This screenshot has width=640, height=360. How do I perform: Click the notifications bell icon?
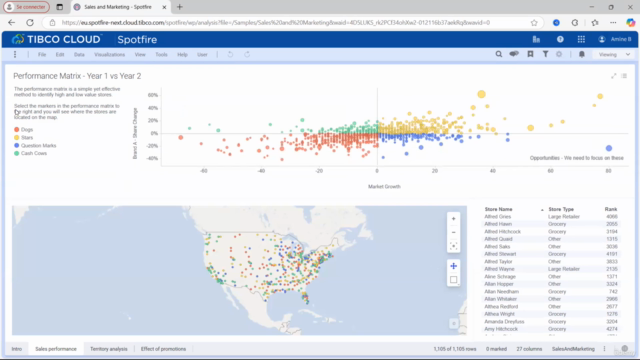click(x=582, y=54)
